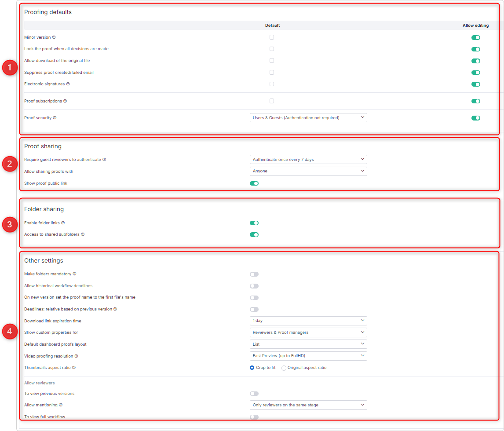Open help for Require guest reviewers to authenticate

[x=104, y=159]
